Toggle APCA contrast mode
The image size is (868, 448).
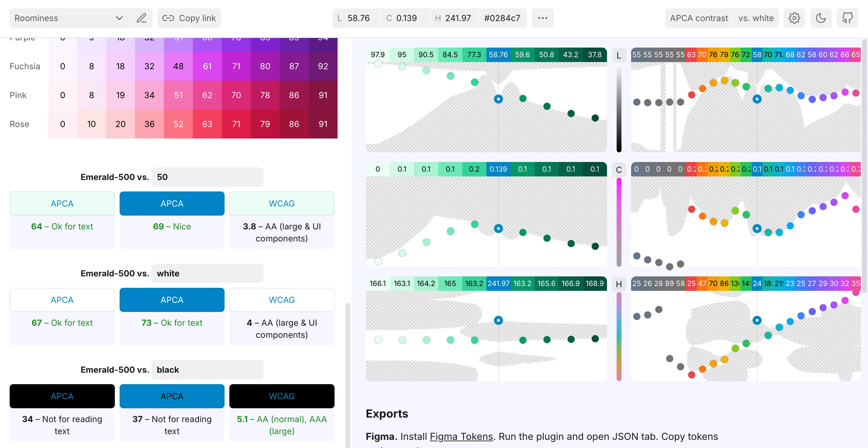pos(699,18)
